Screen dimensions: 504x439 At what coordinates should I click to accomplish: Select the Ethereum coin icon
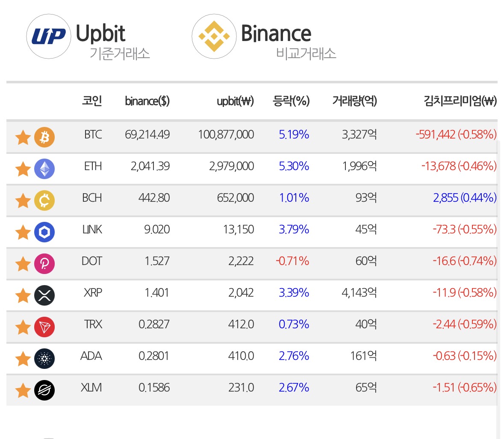pyautogui.click(x=44, y=169)
